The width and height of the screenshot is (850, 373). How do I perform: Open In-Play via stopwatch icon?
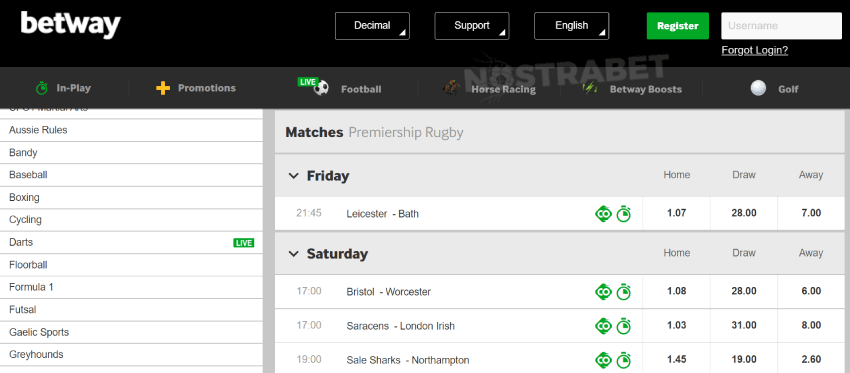click(x=42, y=88)
